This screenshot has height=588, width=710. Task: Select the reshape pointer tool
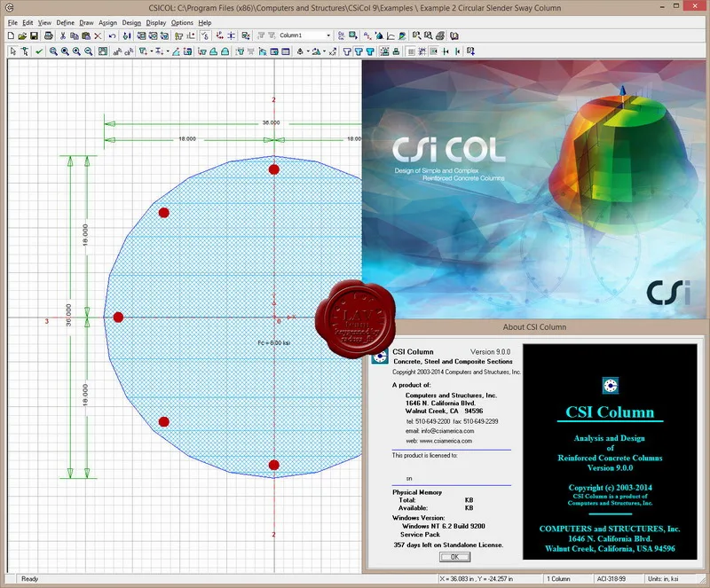point(25,51)
